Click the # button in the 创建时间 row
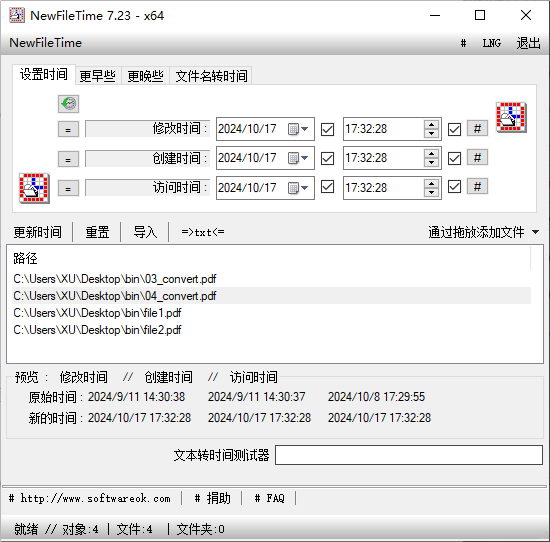550x542 pixels. tap(477, 158)
